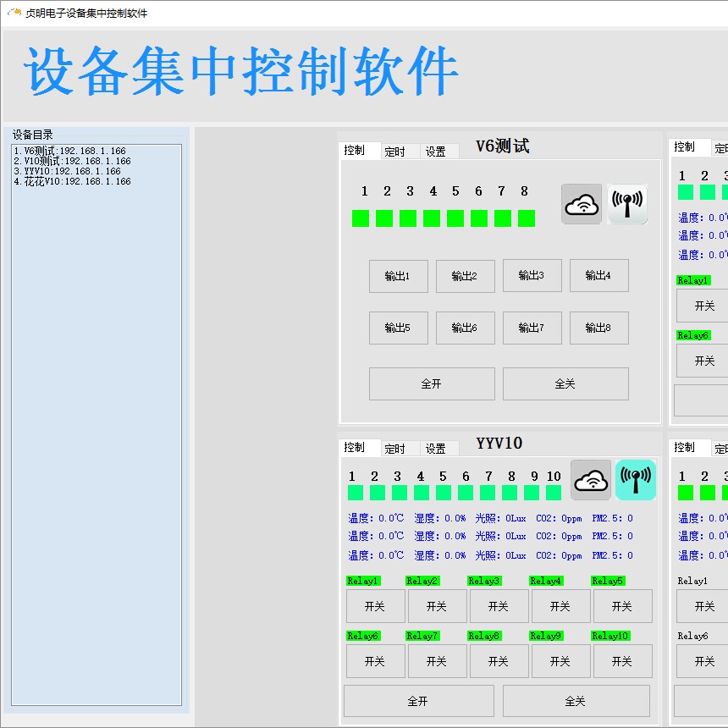Toggle 输出5 in V6测试 panel
Screen dimensions: 728x728
(x=399, y=328)
